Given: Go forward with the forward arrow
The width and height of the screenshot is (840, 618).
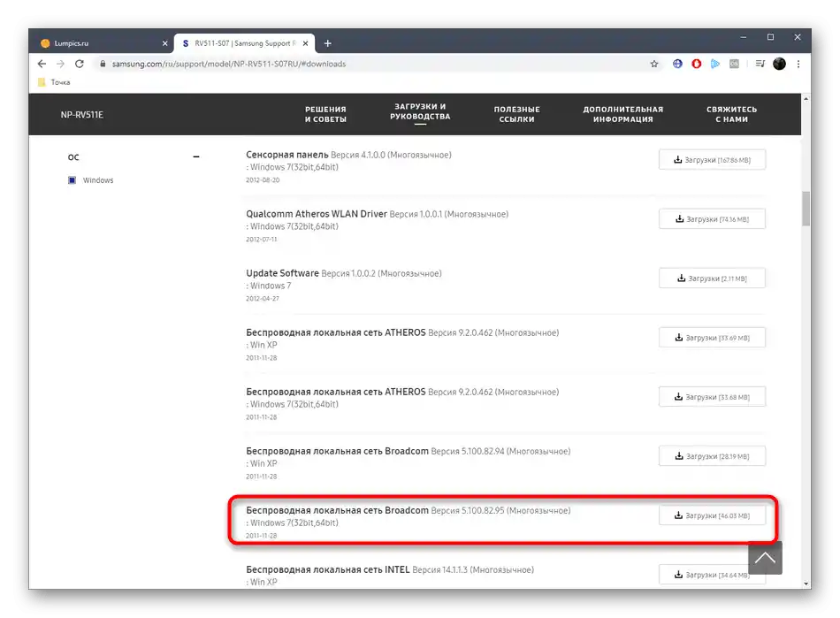Looking at the screenshot, I should [x=60, y=64].
